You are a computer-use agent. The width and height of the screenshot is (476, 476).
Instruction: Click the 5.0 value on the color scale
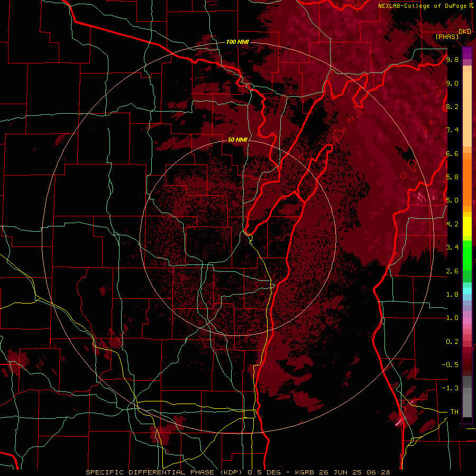(x=452, y=200)
